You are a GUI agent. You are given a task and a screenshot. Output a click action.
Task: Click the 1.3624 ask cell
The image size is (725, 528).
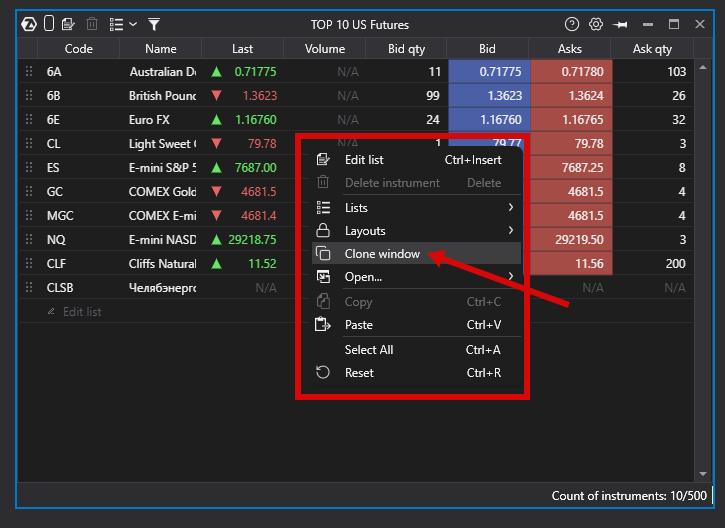pos(571,96)
